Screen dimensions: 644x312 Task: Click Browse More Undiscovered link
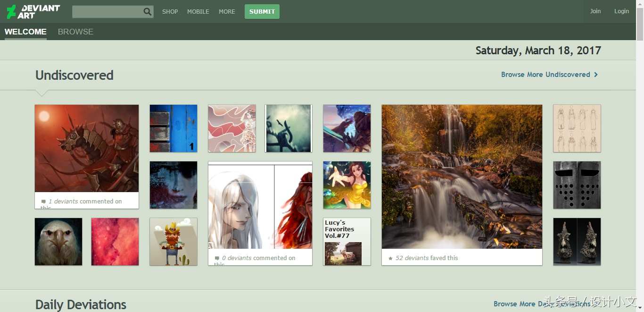[x=545, y=75]
